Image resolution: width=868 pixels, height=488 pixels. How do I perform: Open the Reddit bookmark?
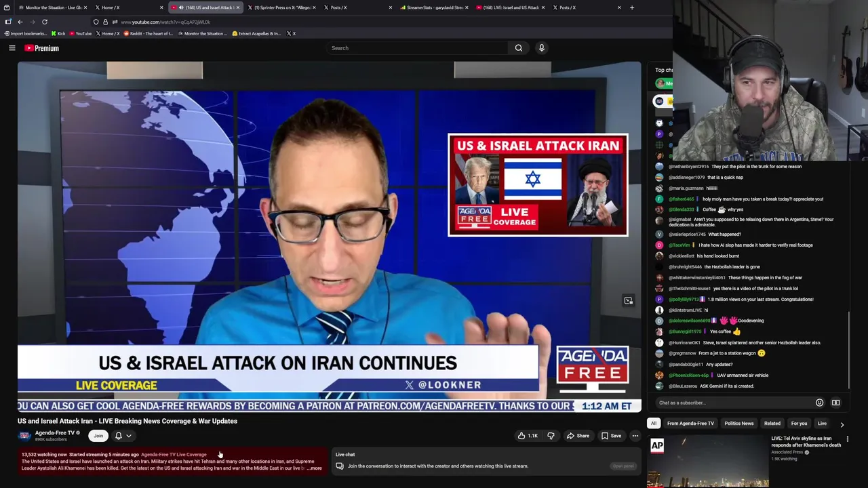coord(148,33)
